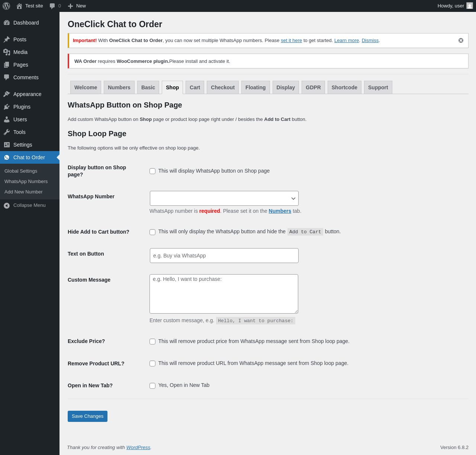Screen dimensions: 476x455
Task: Dismiss the Important notice with X icon
Action: (461, 41)
